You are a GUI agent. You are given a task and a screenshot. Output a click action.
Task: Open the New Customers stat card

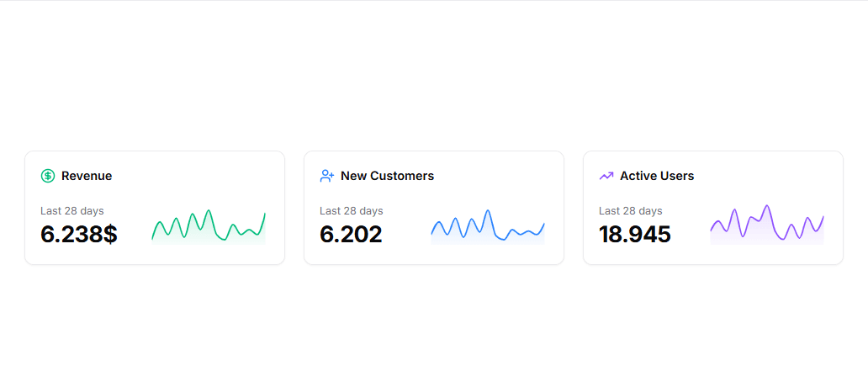(434, 252)
